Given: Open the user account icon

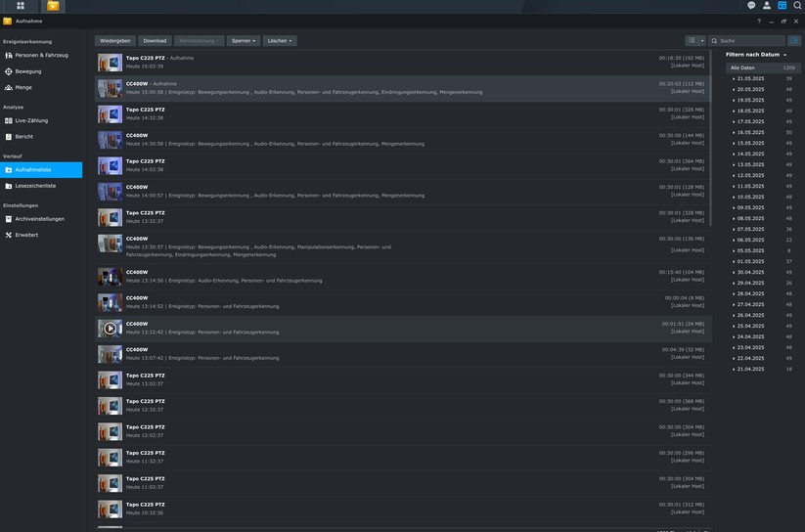Looking at the screenshot, I should [767, 5].
